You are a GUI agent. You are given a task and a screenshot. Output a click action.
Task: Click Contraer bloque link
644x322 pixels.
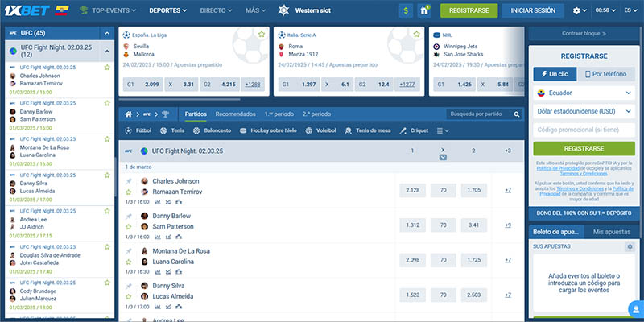pyautogui.click(x=584, y=34)
